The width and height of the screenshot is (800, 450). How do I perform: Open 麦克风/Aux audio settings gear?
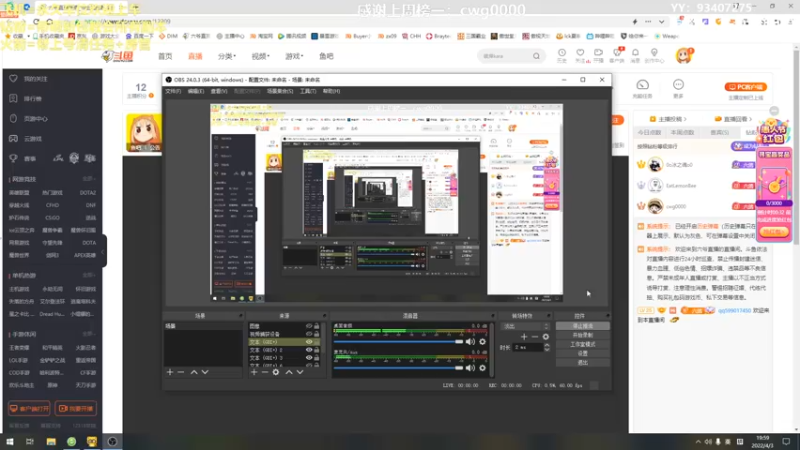coord(483,368)
